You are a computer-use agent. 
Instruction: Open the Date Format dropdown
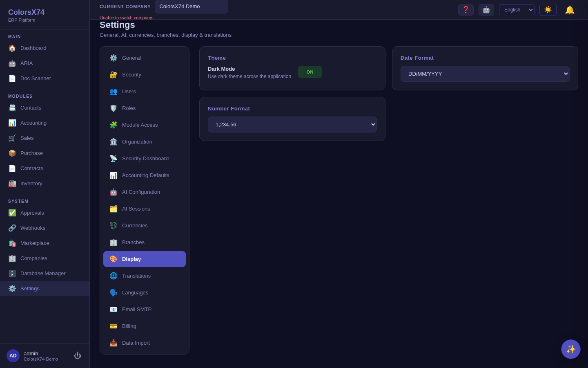click(485, 74)
